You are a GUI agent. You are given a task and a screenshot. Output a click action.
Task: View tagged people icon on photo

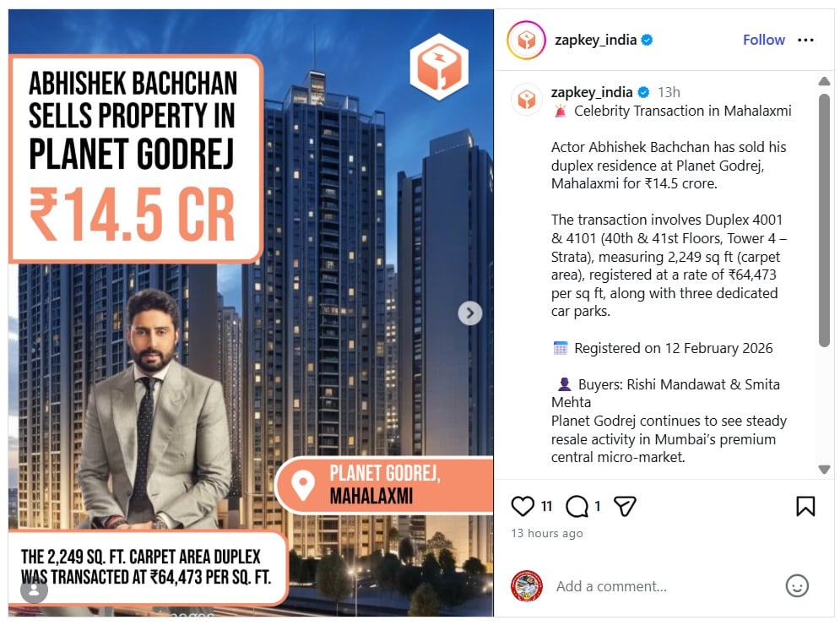(x=34, y=590)
